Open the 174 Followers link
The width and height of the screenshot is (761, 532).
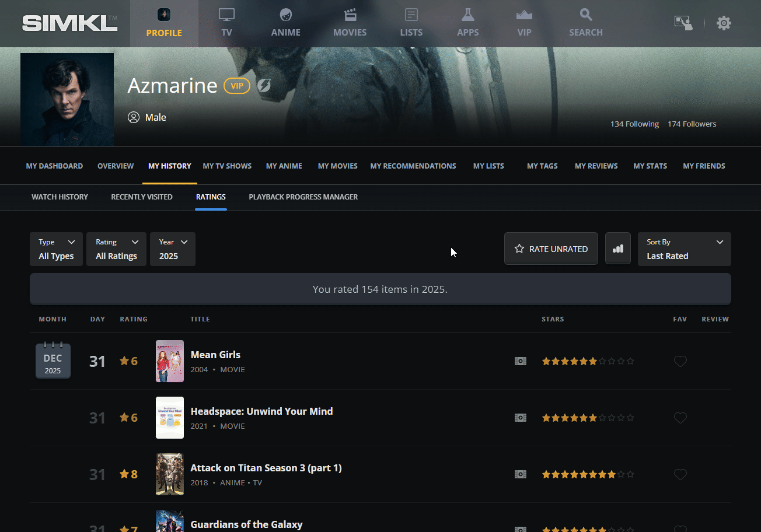[692, 124]
